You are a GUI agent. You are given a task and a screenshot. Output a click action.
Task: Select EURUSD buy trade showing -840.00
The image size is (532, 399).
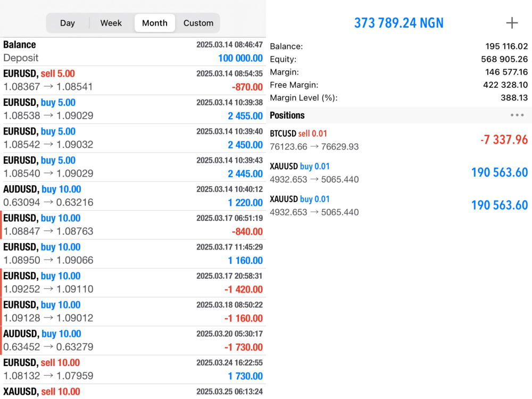point(133,225)
